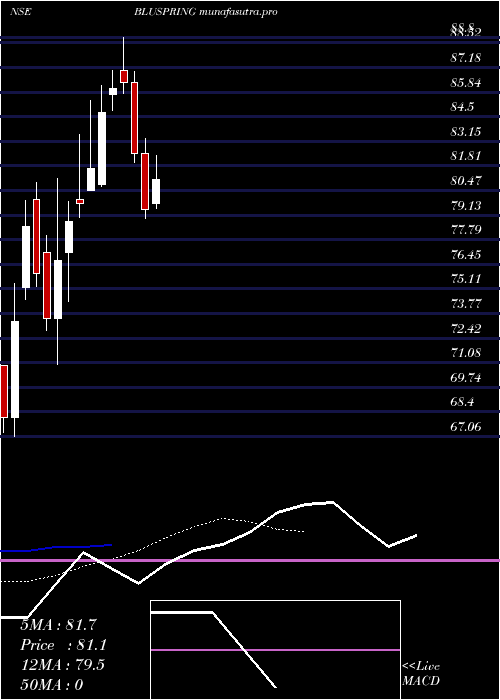This screenshot has width=500, height=700.
Task: Click the 84.5 price level label
Action: (x=462, y=107)
